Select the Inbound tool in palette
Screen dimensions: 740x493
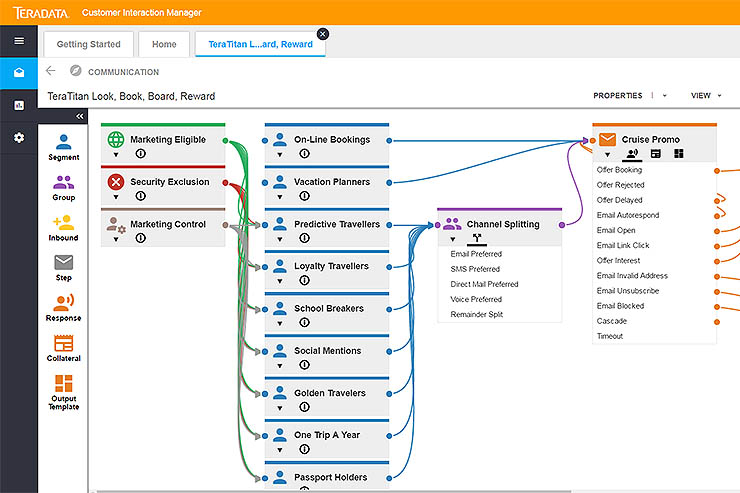(64, 227)
